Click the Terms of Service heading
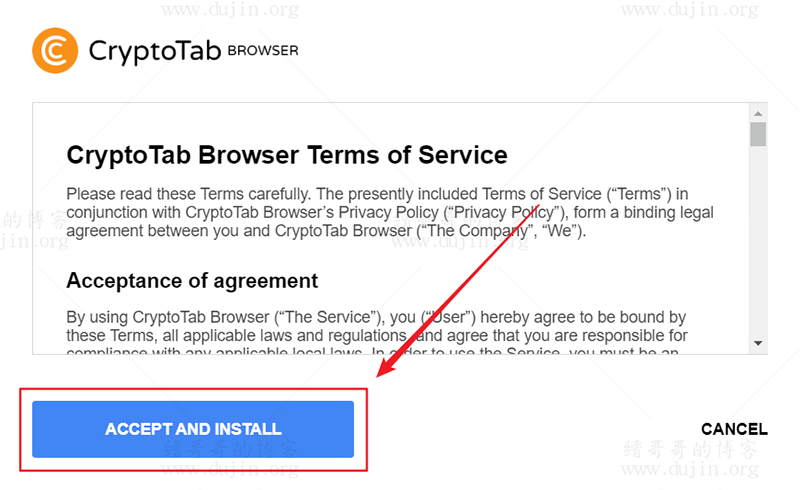The width and height of the screenshot is (800, 490). pyautogui.click(x=287, y=155)
